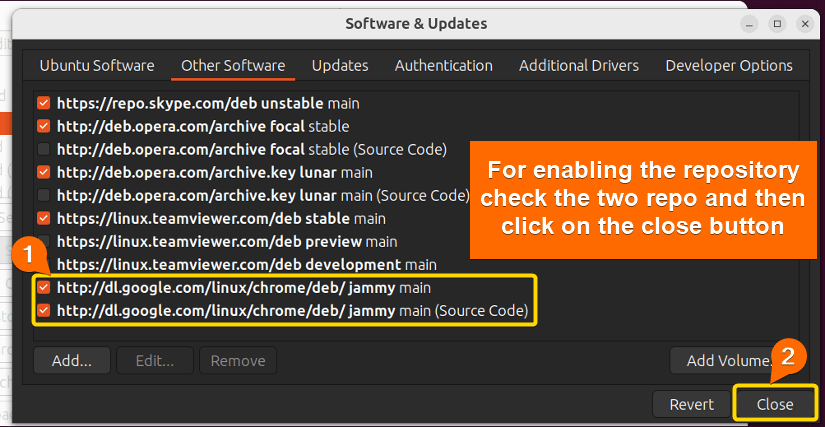825x427 pixels.
Task: Select opera archive focal stable row text
Action: (x=203, y=126)
